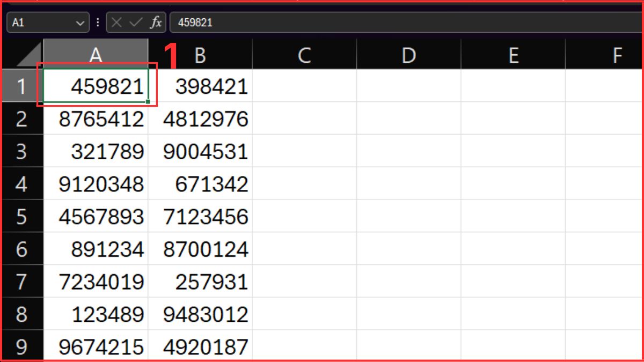Open the formula bar options dots handle
Viewport: 644px width, 362px height.
pos(98,23)
